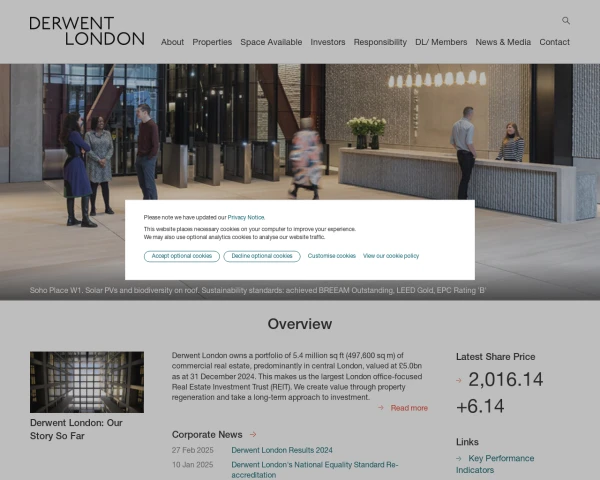This screenshot has width=600, height=480.
Task: Click the Derwent London logo
Action: point(87,31)
